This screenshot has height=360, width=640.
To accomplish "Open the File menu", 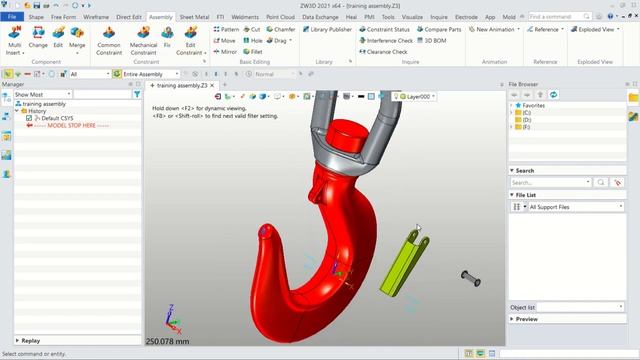I will (x=12, y=17).
